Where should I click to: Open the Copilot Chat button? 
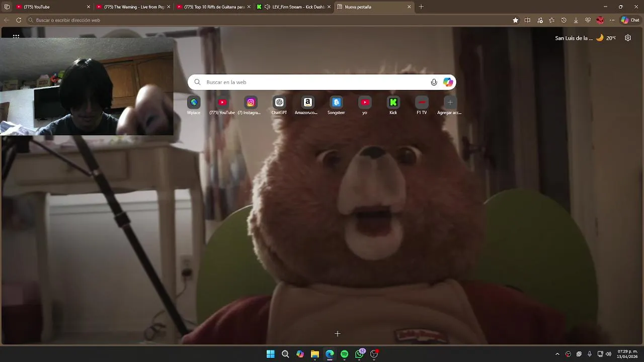(x=630, y=20)
